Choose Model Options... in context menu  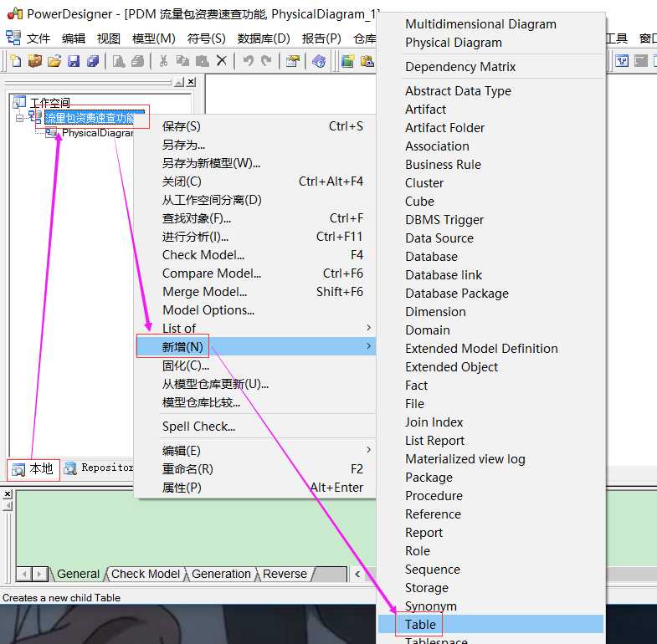[256, 309]
